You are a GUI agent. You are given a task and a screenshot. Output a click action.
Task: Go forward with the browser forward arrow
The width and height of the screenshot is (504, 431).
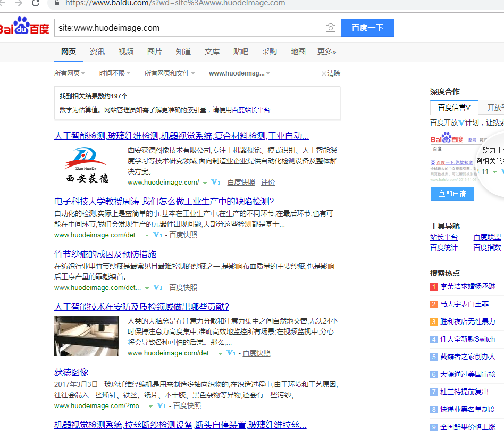point(19,3)
